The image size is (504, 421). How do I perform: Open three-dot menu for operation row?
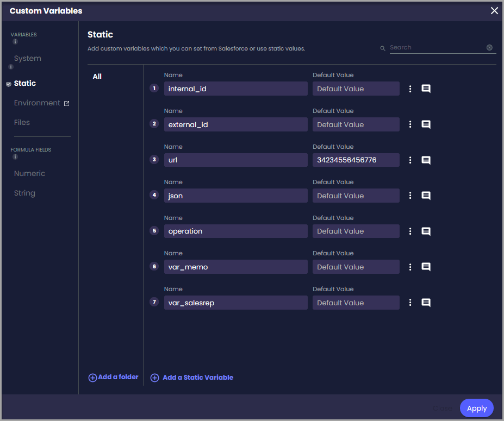[x=410, y=231]
